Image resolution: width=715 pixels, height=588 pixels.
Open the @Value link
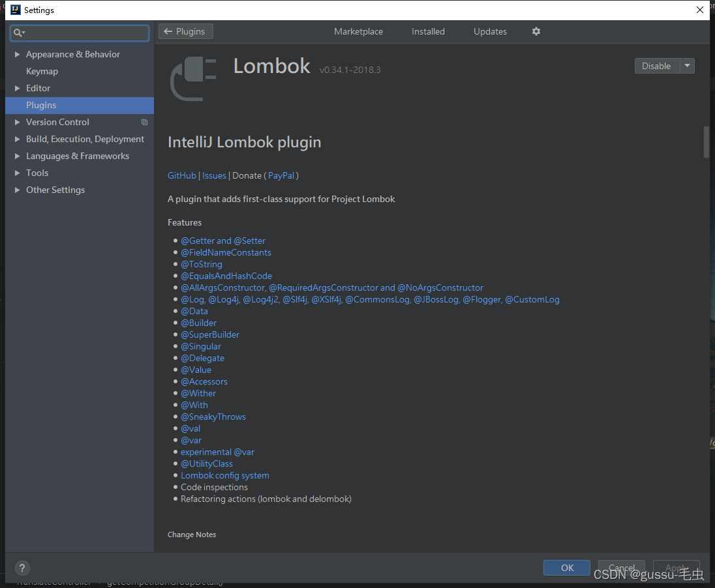pos(196,370)
